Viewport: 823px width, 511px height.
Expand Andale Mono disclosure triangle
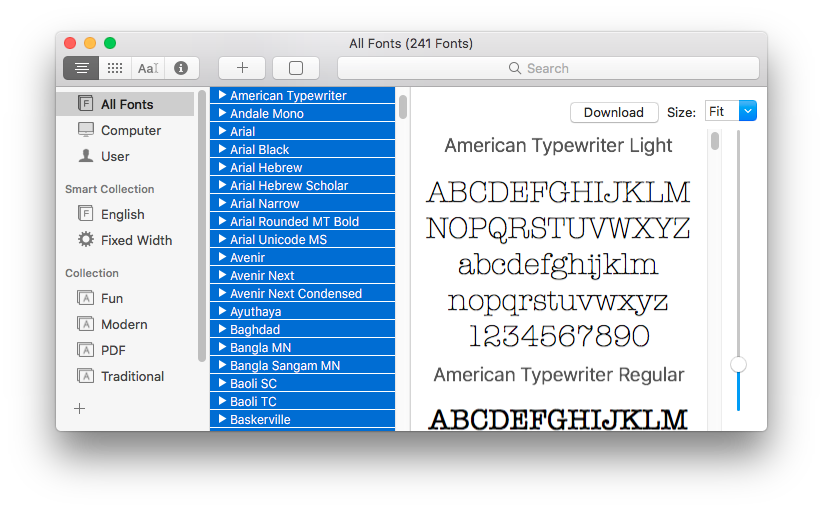coord(222,113)
